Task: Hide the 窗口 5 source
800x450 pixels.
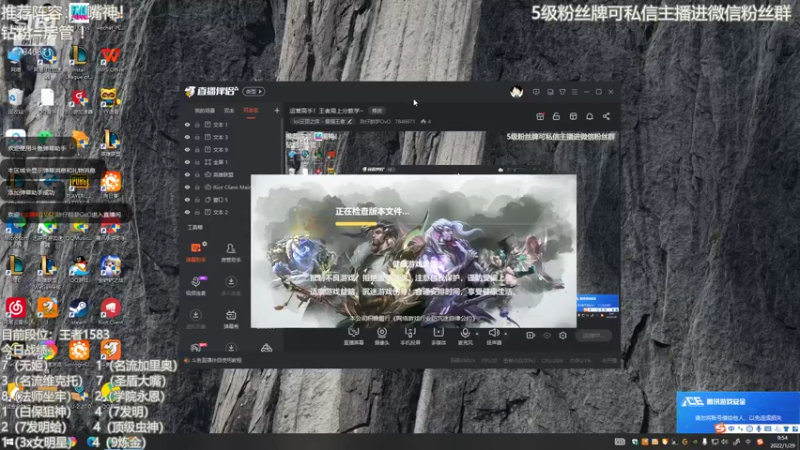Action: [x=187, y=199]
